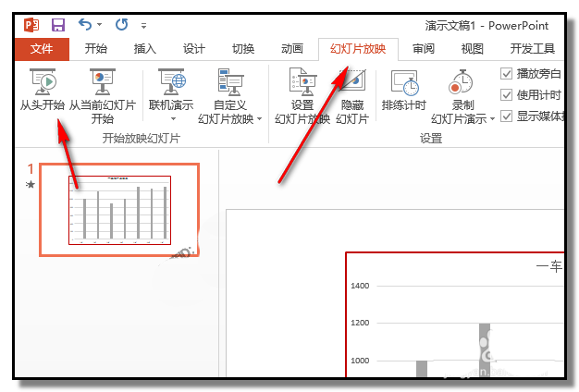Screen dimensions: 579x392
Task: Click 从当前幻灯片开始 icon
Action: [102, 83]
